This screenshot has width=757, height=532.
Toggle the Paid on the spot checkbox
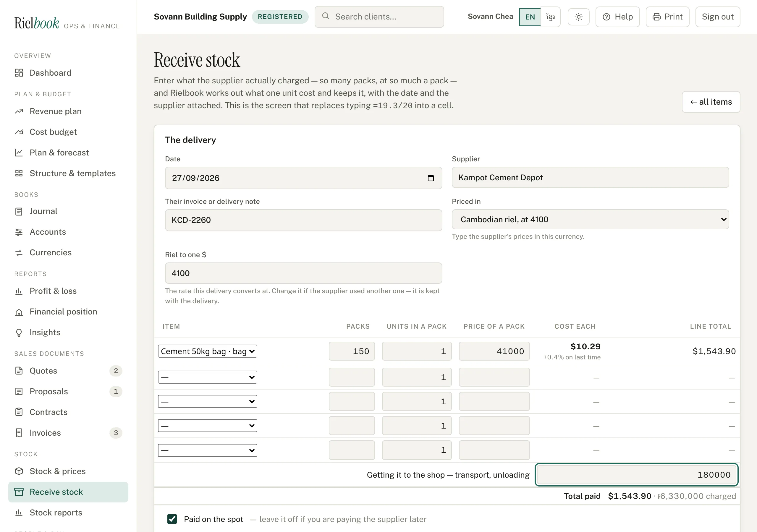(172, 519)
